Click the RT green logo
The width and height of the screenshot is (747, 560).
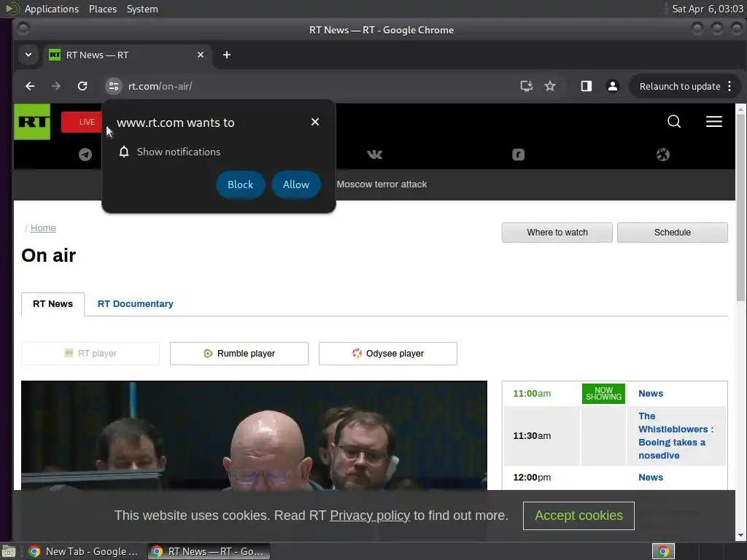click(32, 122)
